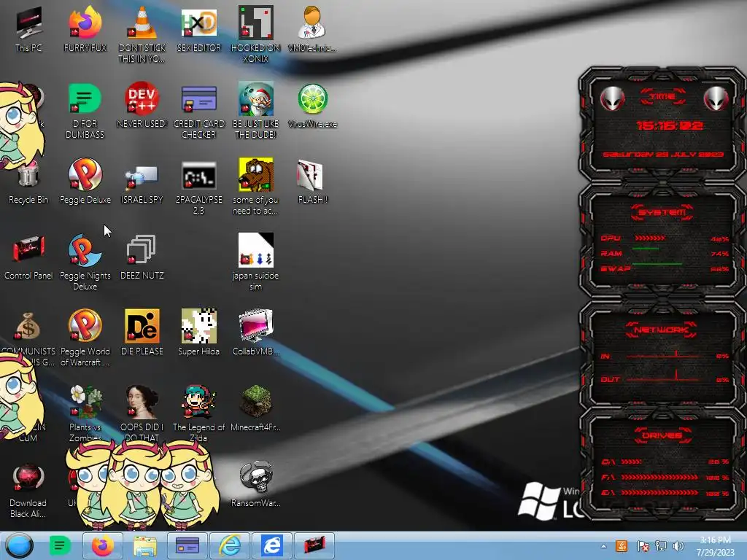Click the SYSTEM gadget header
Viewport: 747px width, 560px height.
coord(662,212)
